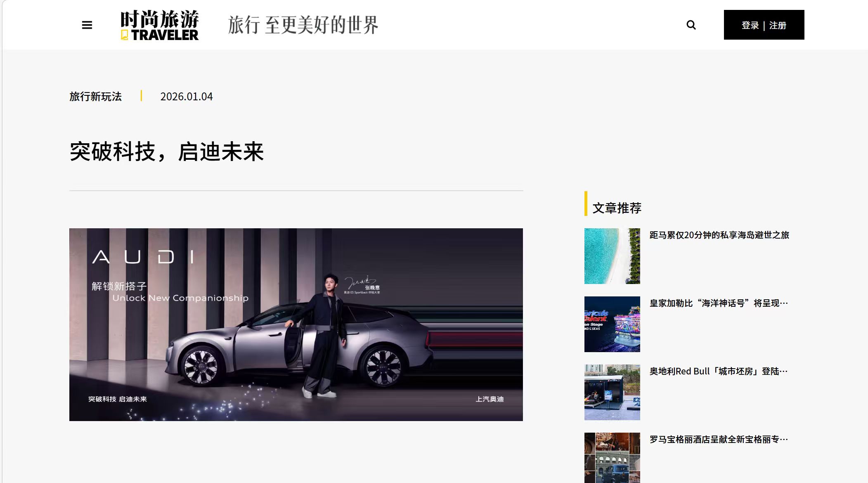
Task: Click the 2026.01.04 publication date
Action: pos(187,97)
